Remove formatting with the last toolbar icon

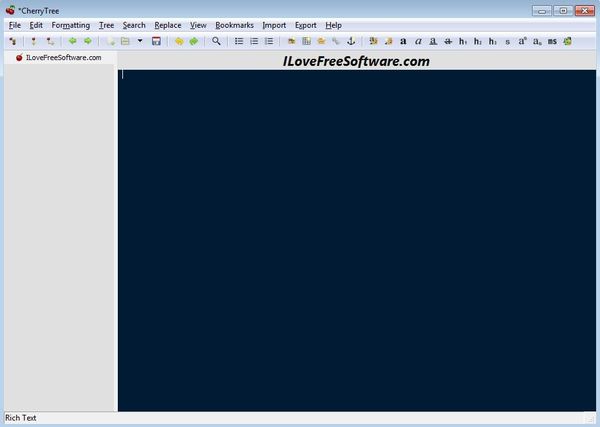pyautogui.click(x=567, y=41)
